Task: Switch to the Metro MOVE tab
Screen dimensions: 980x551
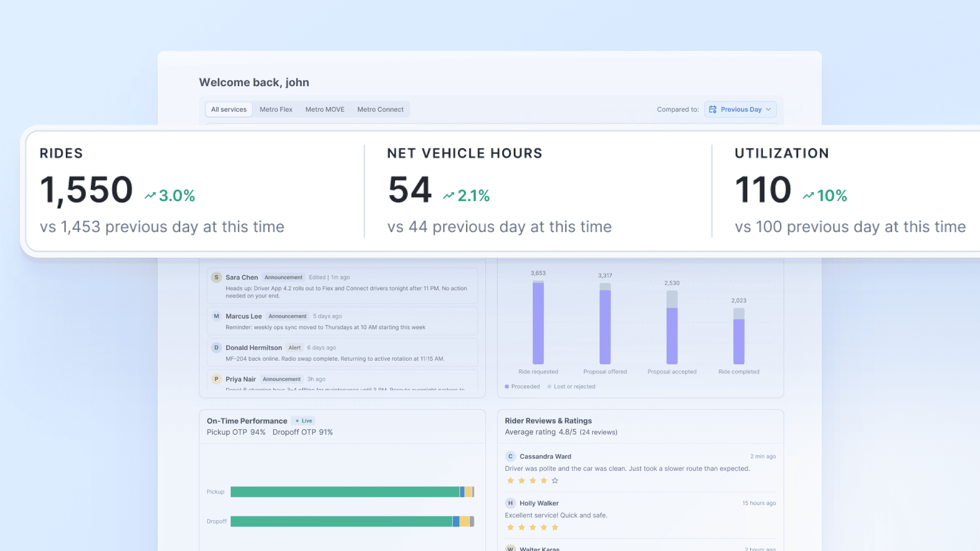Action: point(325,109)
